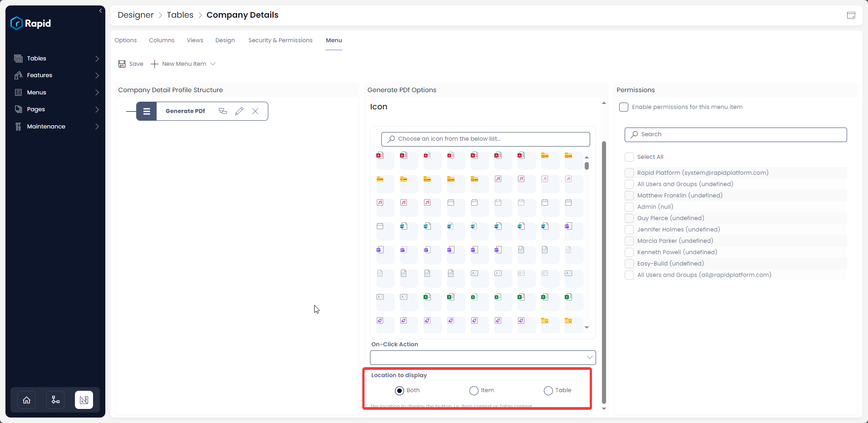Click the home icon in the sidebar footer
Image resolution: width=868 pixels, height=423 pixels.
[27, 400]
